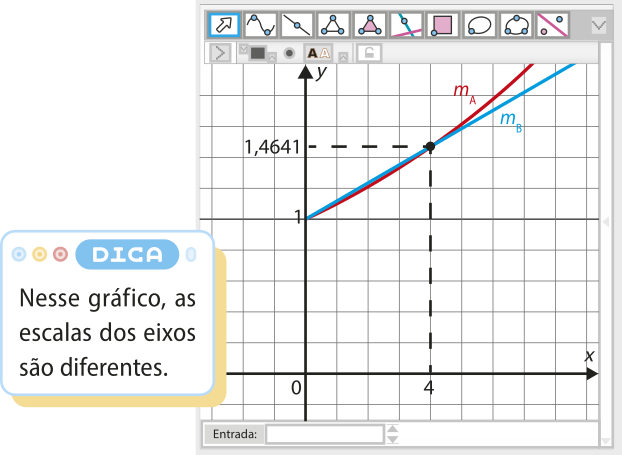The width and height of the screenshot is (622, 455).
Task: Click the x axis label
Action: click(x=590, y=355)
